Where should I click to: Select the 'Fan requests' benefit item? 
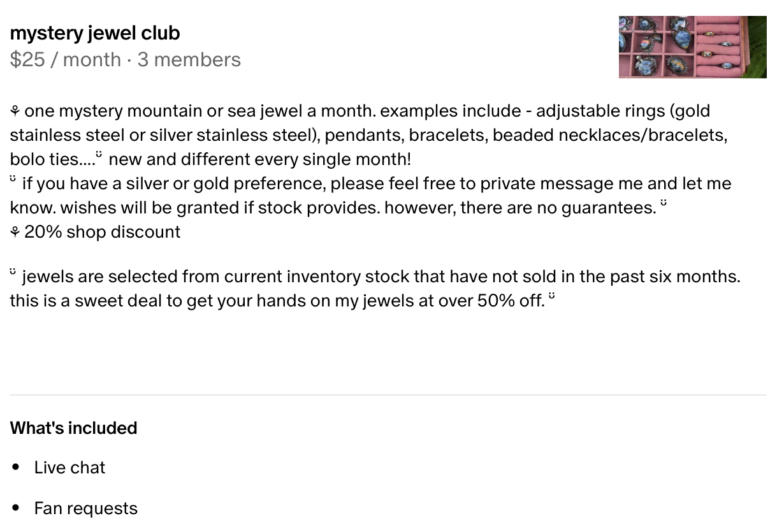pyautogui.click(x=86, y=508)
